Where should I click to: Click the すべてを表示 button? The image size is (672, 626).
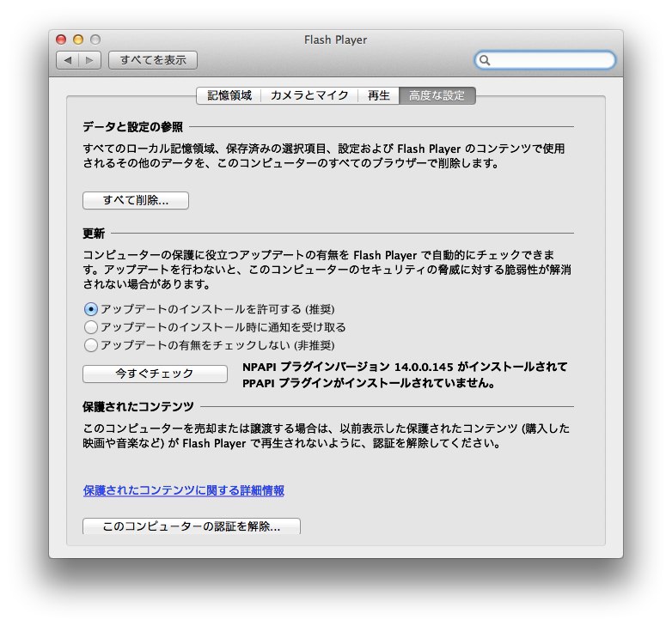coord(153,60)
